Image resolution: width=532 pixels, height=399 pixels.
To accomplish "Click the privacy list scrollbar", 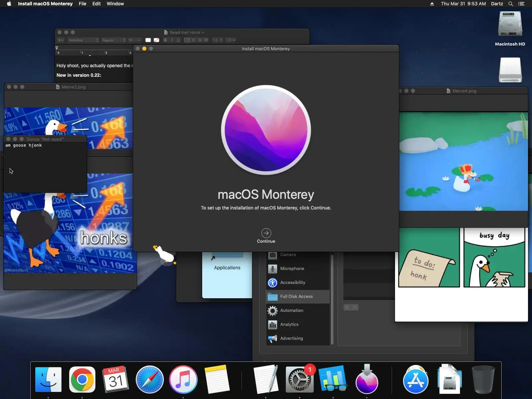I will [x=332, y=299].
